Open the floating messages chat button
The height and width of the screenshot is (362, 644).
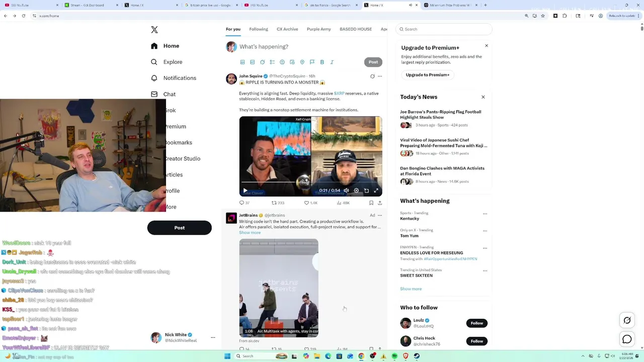pyautogui.click(x=627, y=339)
